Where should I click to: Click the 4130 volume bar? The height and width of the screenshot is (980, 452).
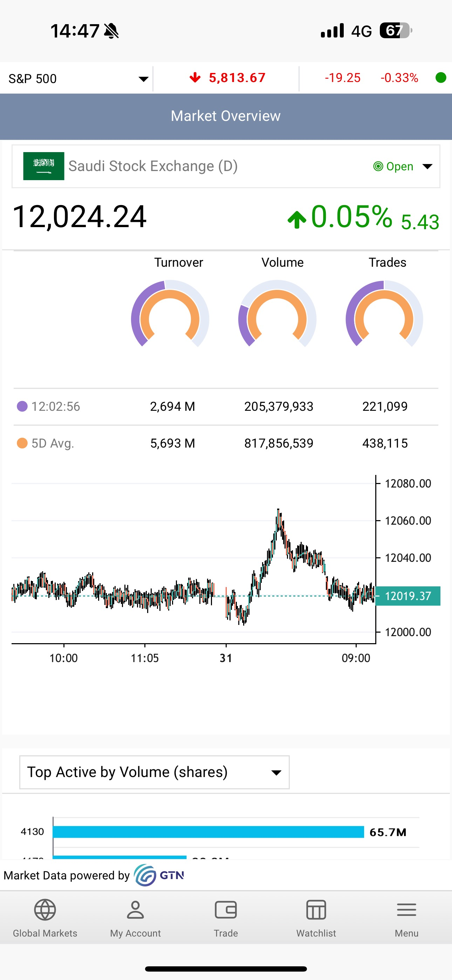[x=208, y=832]
